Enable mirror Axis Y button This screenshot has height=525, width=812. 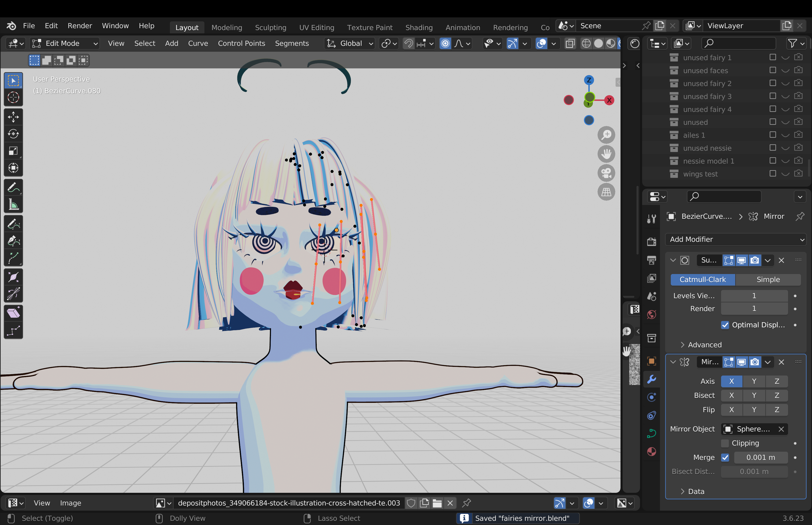click(x=754, y=381)
